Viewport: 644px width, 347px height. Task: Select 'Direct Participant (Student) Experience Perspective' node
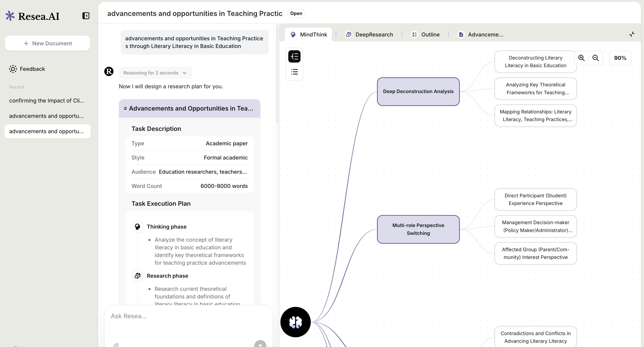536,200
